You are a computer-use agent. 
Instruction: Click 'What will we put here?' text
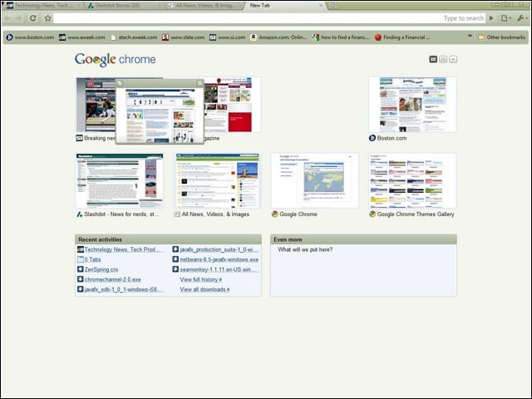[x=305, y=249]
